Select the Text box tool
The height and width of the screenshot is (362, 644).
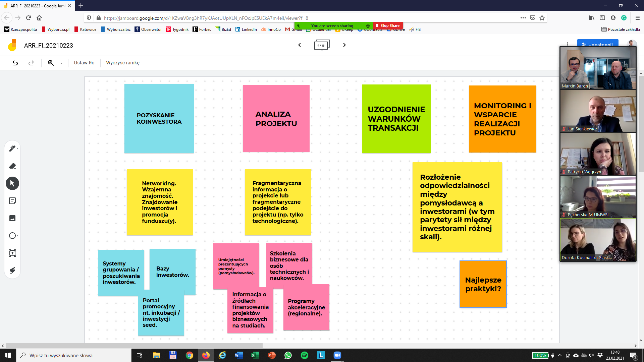pos(12,253)
